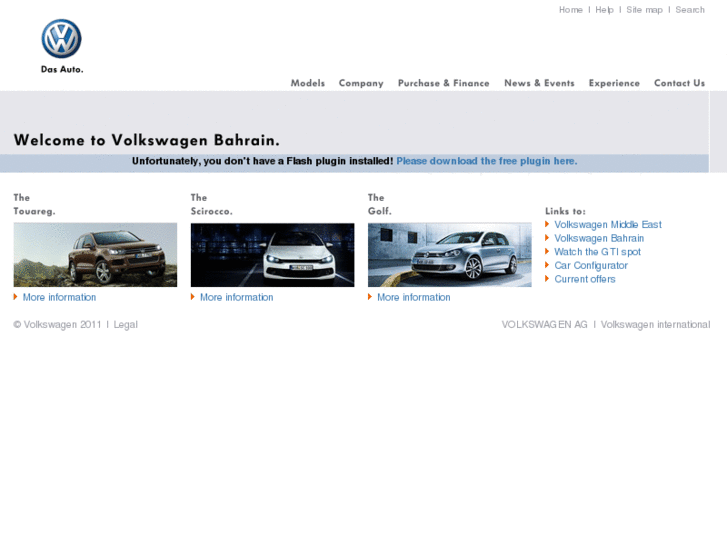Visit the Volkswagen Bahrain link
Viewport: 727px width, 545px height.
599,238
